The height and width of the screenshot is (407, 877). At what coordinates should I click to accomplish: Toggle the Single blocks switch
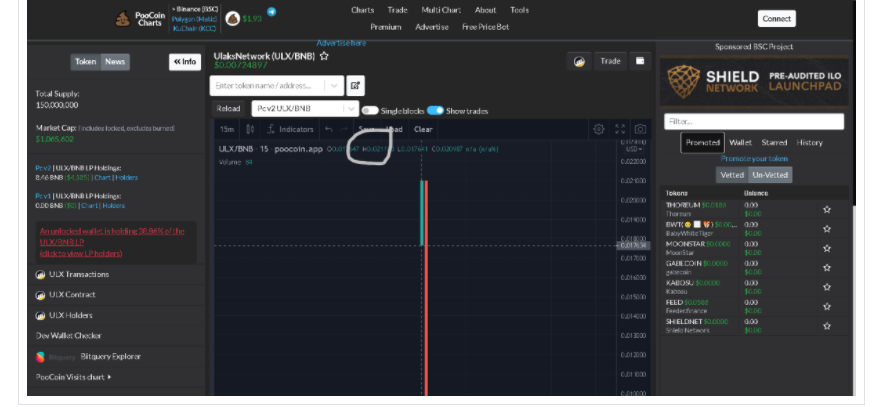pyautogui.click(x=370, y=111)
